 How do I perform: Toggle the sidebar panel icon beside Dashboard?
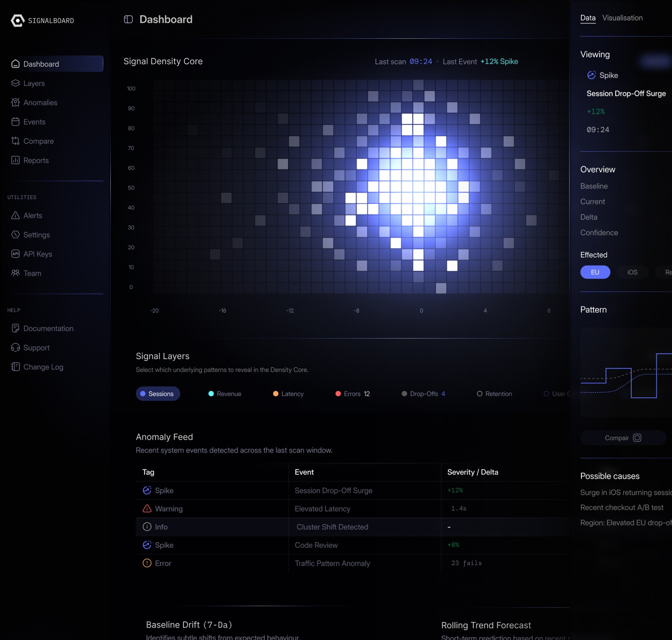(x=128, y=19)
